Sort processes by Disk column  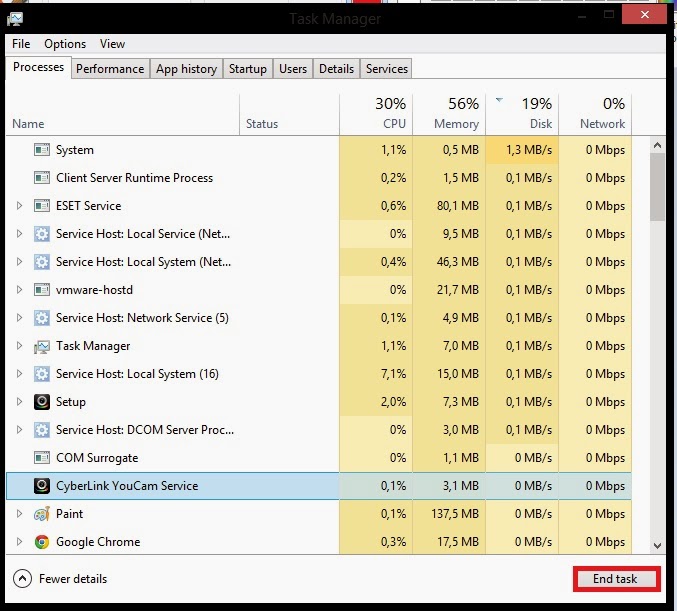[522, 114]
